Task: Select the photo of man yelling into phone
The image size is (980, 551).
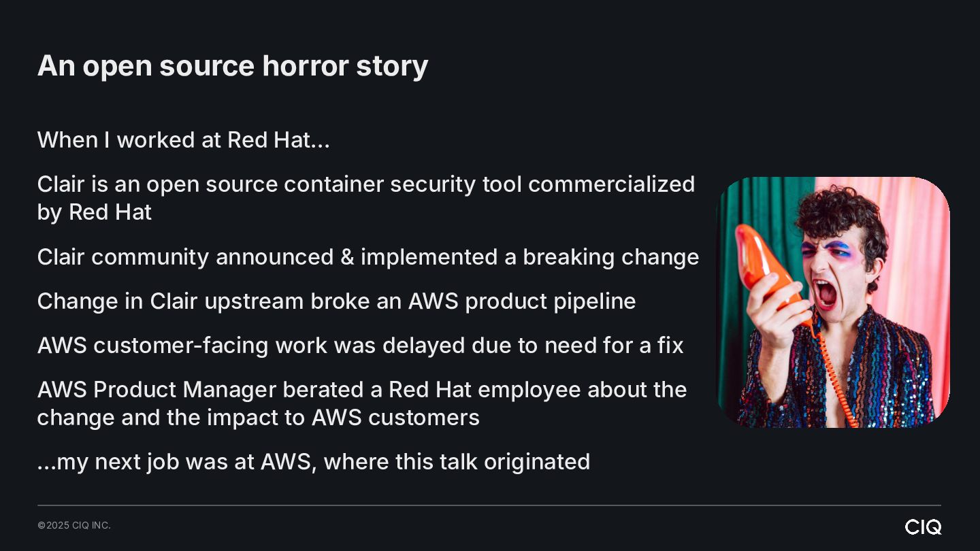Action: [834, 302]
